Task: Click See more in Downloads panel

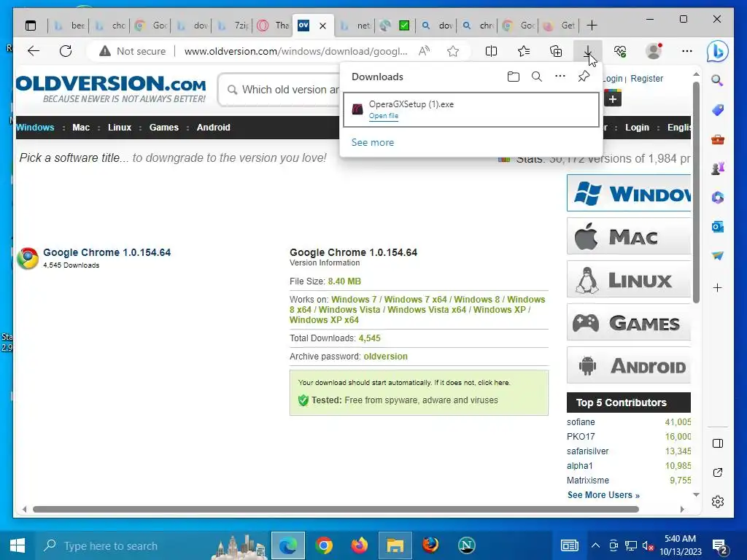Action: 373,142
